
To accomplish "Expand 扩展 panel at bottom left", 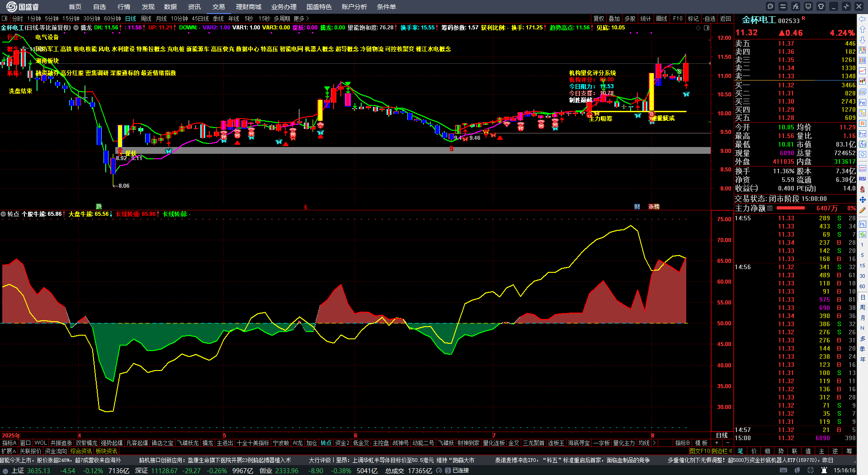I will click(9, 451).
